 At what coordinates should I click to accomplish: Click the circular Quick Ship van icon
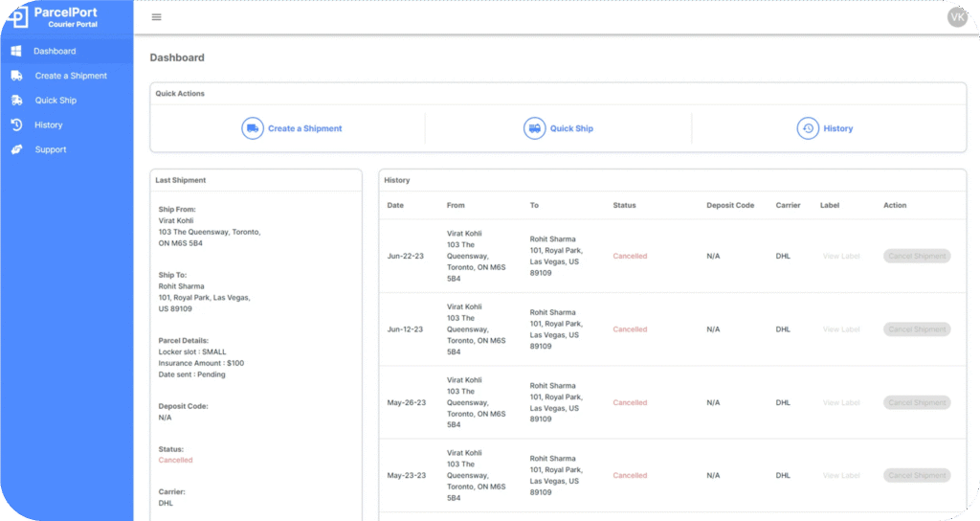pyautogui.click(x=534, y=128)
